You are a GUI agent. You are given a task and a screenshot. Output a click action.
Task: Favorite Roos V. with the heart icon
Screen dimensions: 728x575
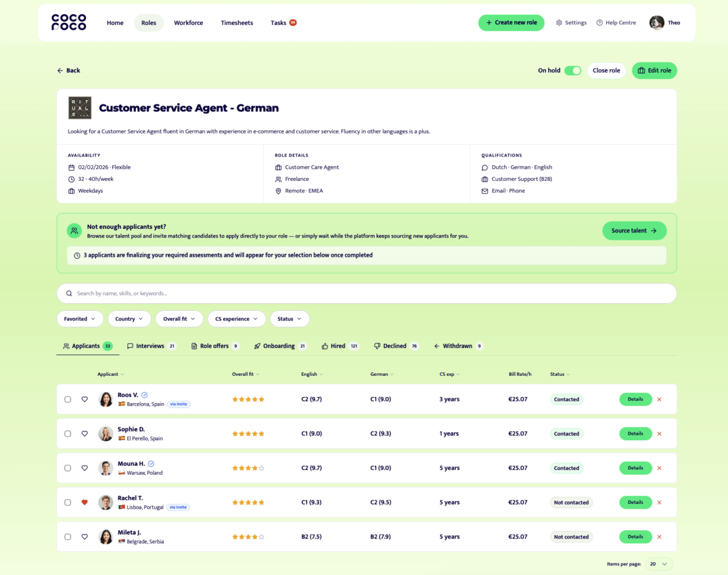coord(84,400)
